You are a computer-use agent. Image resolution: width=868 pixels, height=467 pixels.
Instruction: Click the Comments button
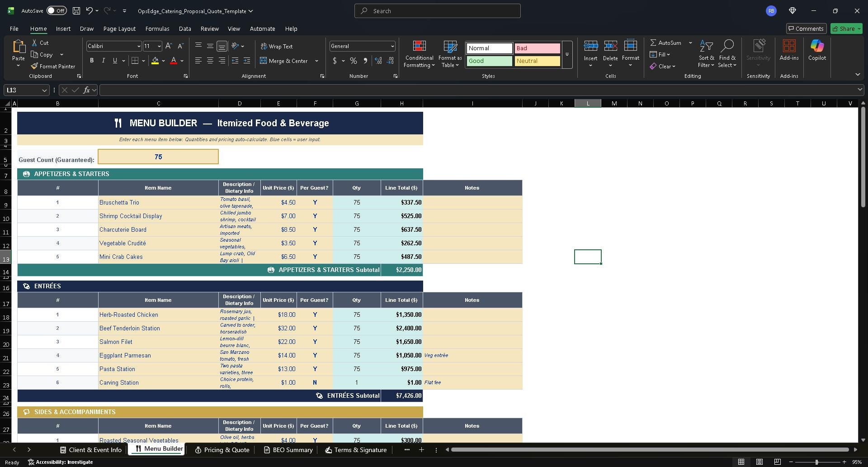[x=806, y=29]
